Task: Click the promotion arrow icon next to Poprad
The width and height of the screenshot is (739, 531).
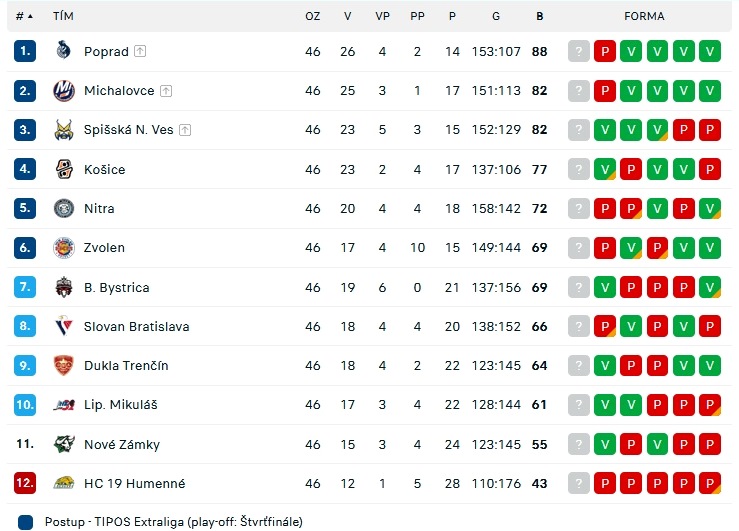Action: tap(140, 51)
